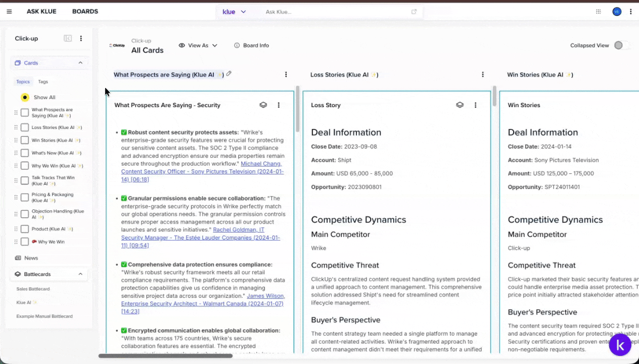Open Loss Story card kebab menu
639x364 pixels.
(x=475, y=105)
